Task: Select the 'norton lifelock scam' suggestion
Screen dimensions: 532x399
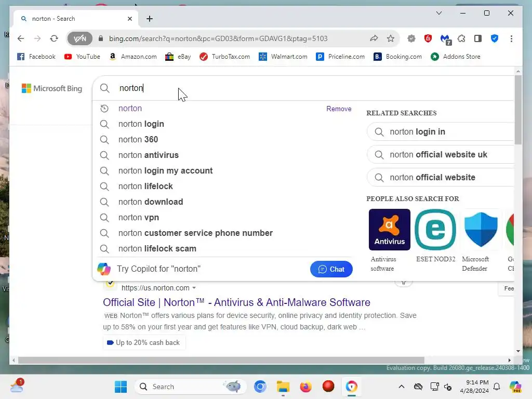Action: point(157,249)
